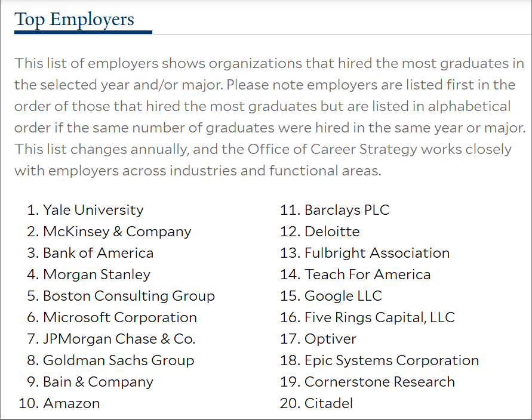Select Google LLC list item
Image resolution: width=532 pixels, height=420 pixels.
(343, 296)
